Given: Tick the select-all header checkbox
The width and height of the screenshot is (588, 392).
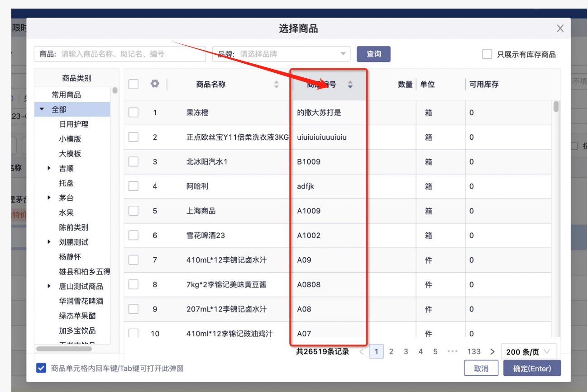Looking at the screenshot, I should 133,84.
